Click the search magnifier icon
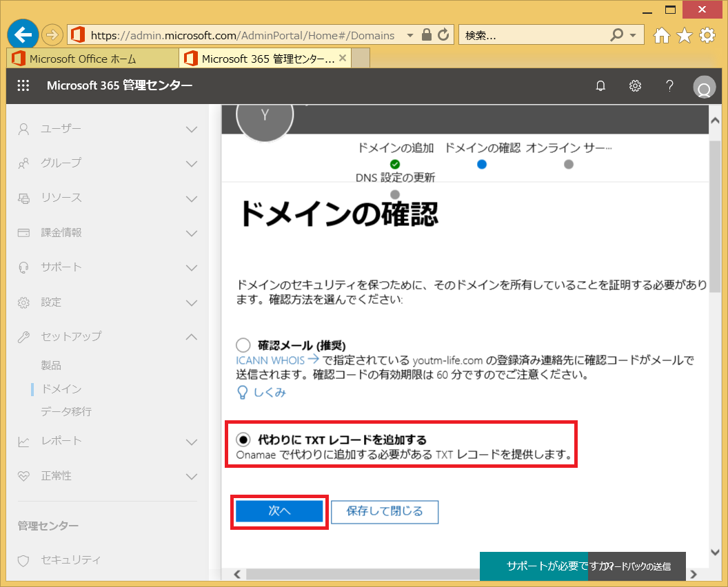 [x=616, y=35]
